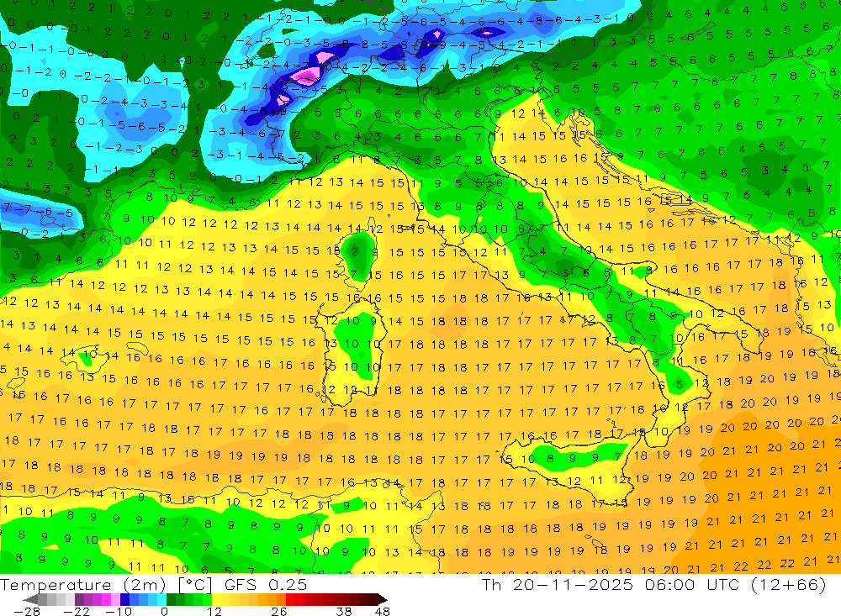841x616 pixels.
Task: Click the 'GFS 0.25' model label
Action: [266, 584]
